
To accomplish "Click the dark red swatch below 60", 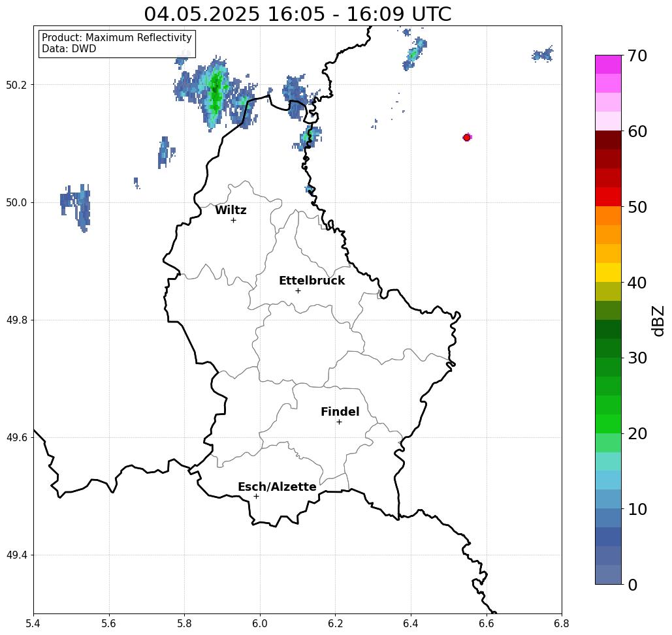I will click(x=608, y=140).
